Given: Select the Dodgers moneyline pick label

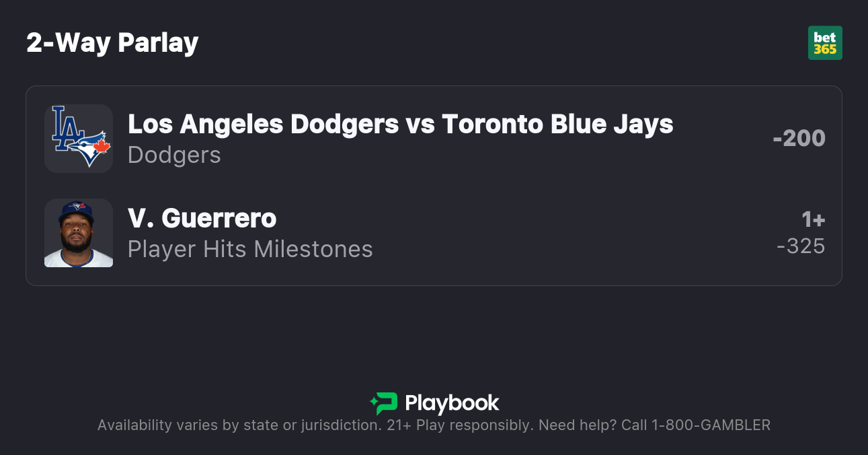Looking at the screenshot, I should point(174,155).
